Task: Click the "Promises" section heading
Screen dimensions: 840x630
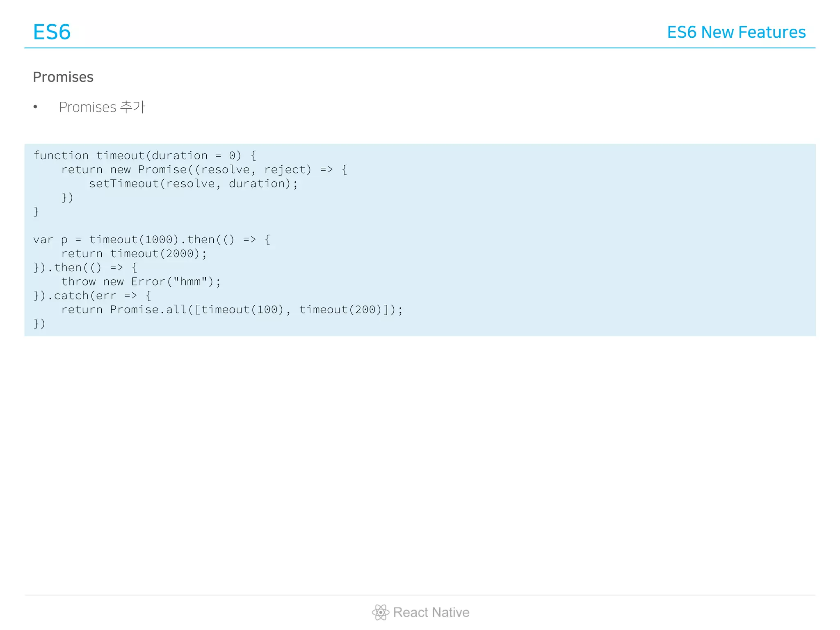Action: coord(63,77)
